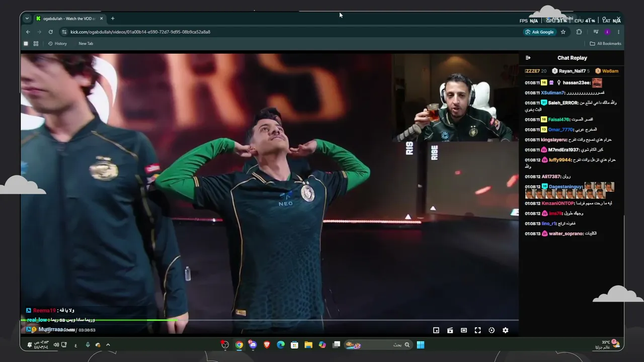Click the webcam overlay of the streamer
This screenshot has width=644, height=362.
455,98
